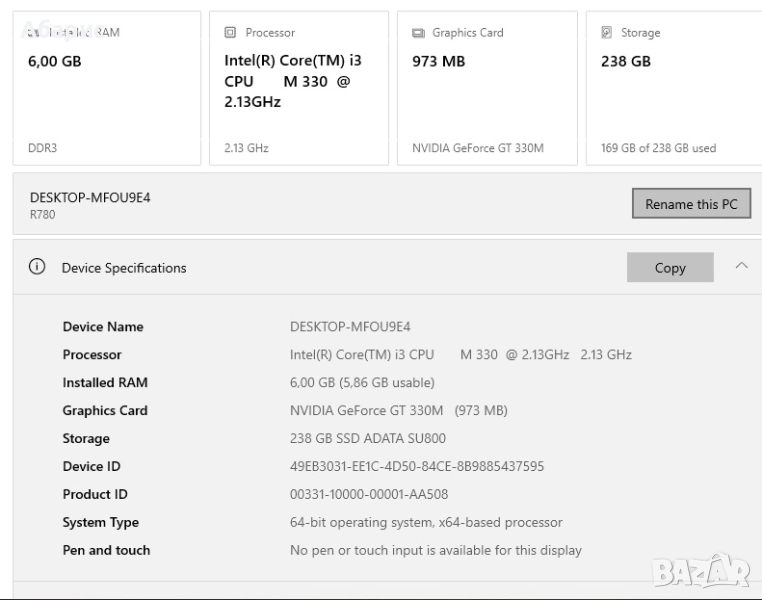
Task: Click the DDR3 label in RAM card
Action: 42,148
